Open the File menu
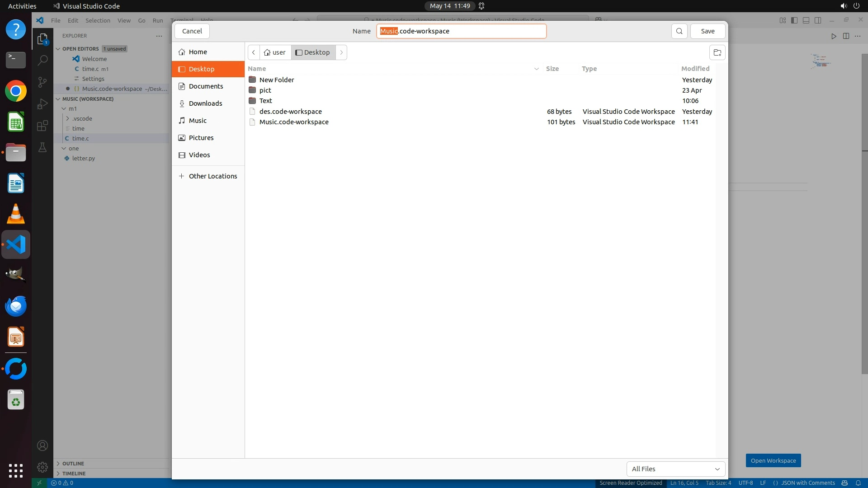Viewport: 868px width, 488px height. coord(56,21)
